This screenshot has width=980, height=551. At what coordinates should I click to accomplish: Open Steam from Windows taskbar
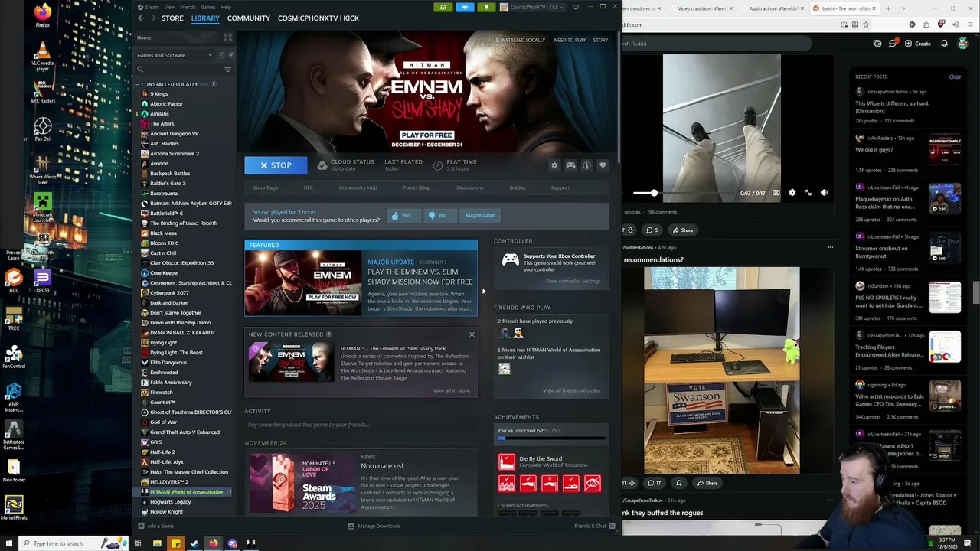194,543
